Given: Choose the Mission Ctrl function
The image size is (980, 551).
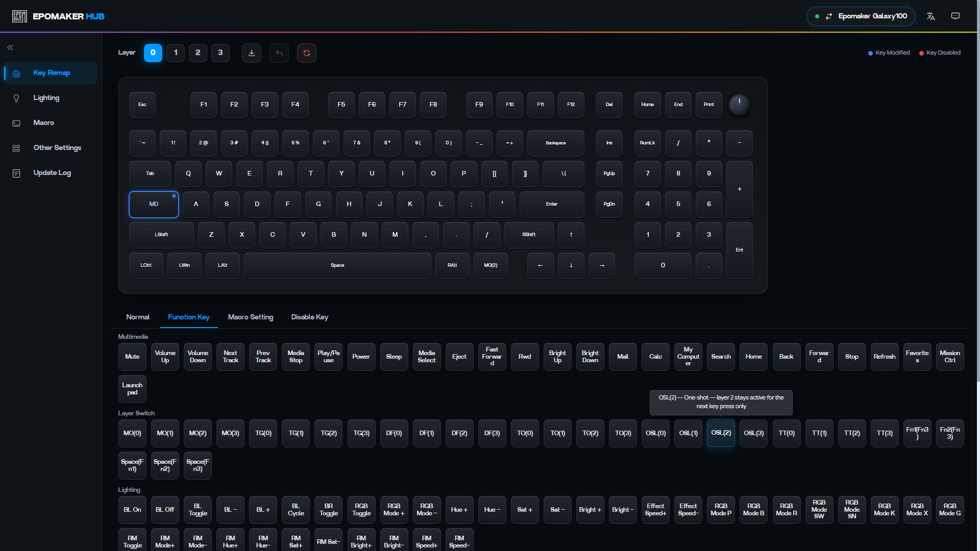Looking at the screenshot, I should pyautogui.click(x=950, y=357).
